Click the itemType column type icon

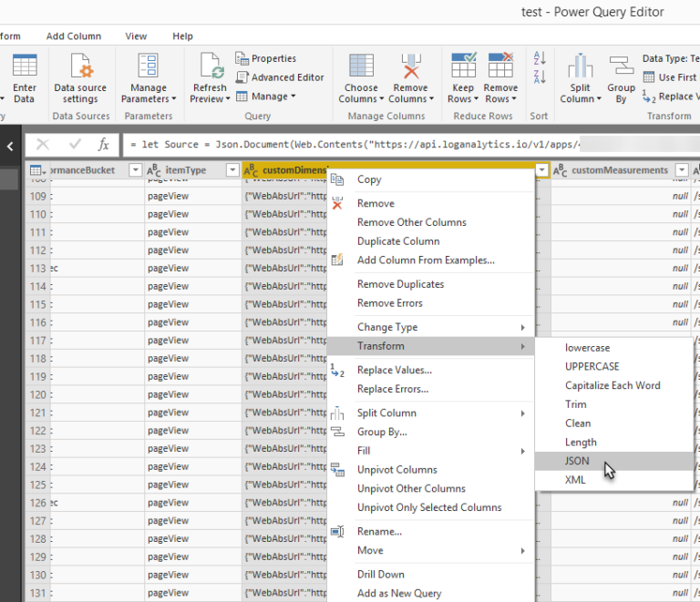(x=154, y=170)
